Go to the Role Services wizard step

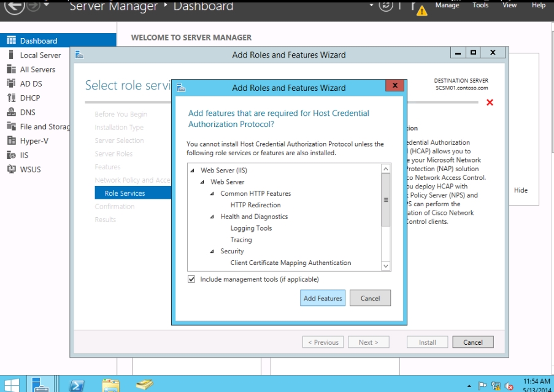[x=133, y=193]
